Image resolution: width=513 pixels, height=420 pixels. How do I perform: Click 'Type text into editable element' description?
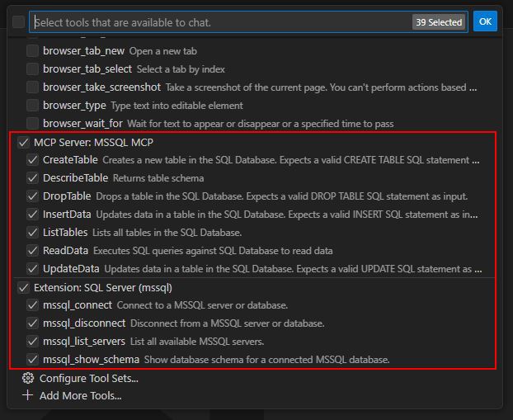click(177, 106)
